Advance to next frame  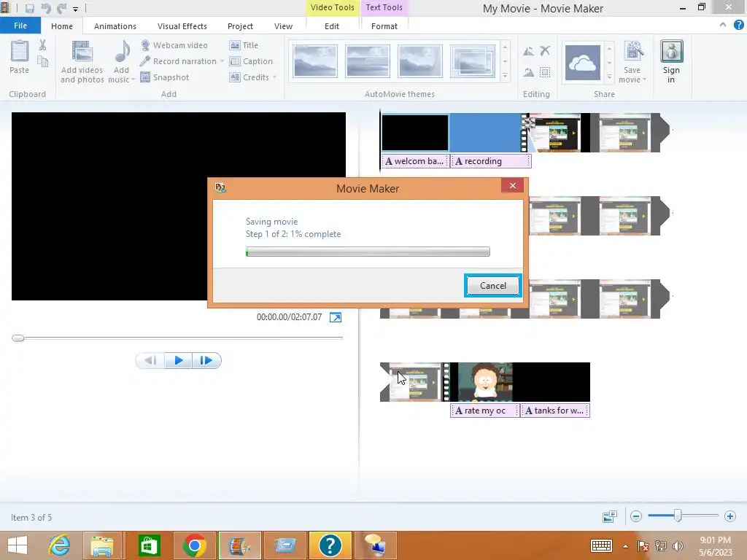206,360
